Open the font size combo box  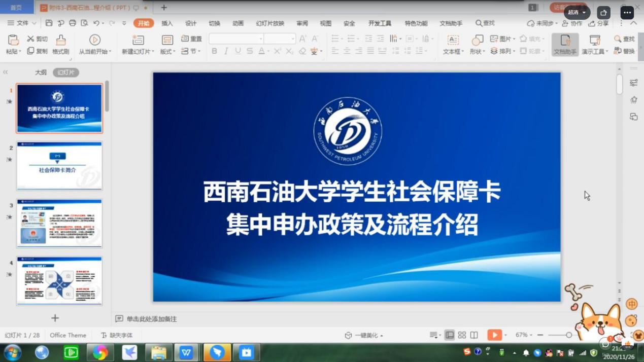(x=280, y=39)
